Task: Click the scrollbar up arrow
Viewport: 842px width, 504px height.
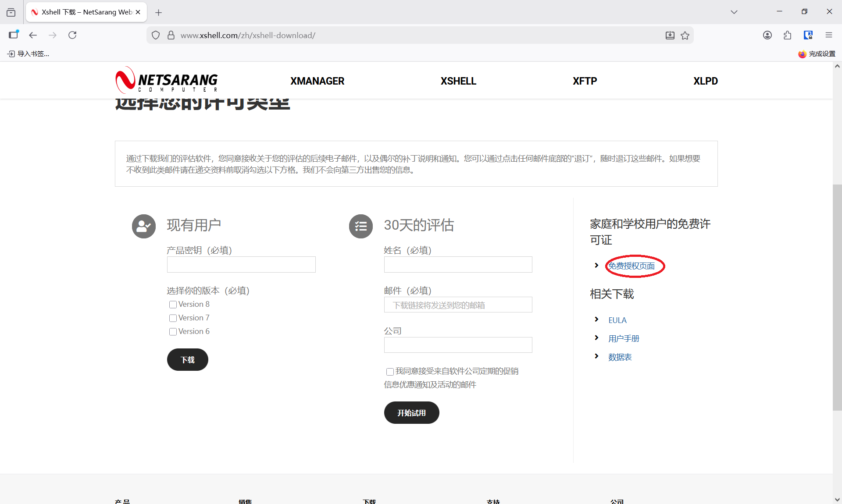Action: click(837, 66)
